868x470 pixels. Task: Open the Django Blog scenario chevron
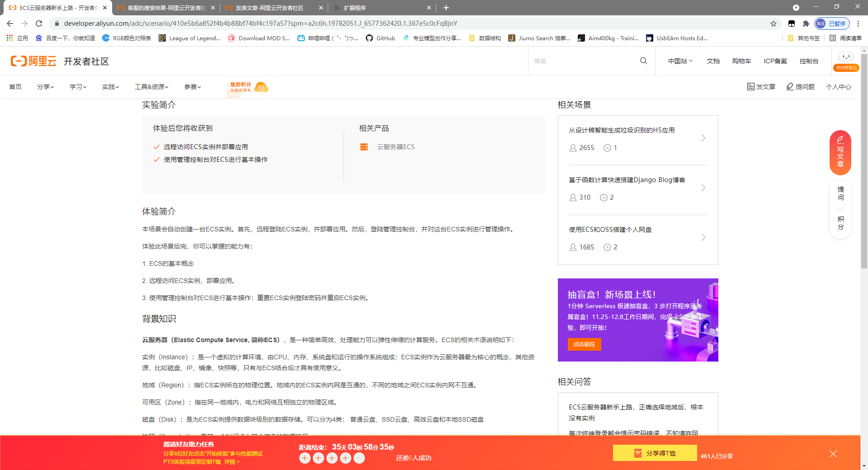click(x=703, y=188)
